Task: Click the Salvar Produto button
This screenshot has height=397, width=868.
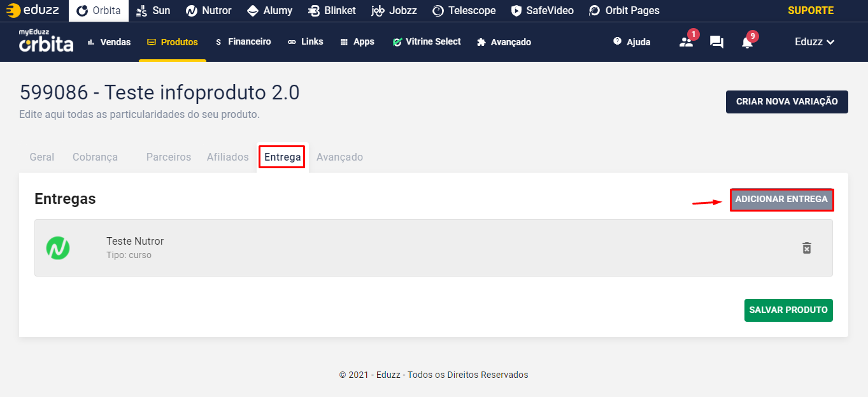Action: (x=788, y=310)
